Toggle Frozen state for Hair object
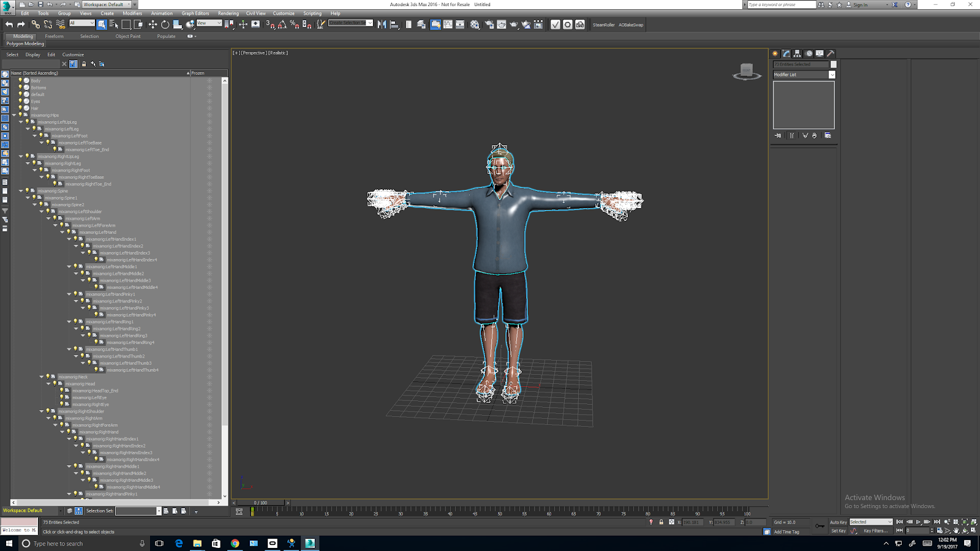980x551 pixels. [209, 108]
